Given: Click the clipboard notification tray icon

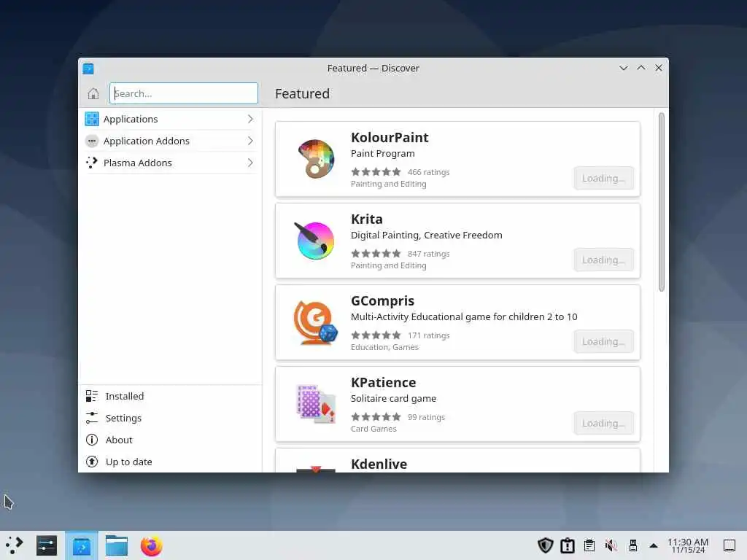Looking at the screenshot, I should pos(568,545).
